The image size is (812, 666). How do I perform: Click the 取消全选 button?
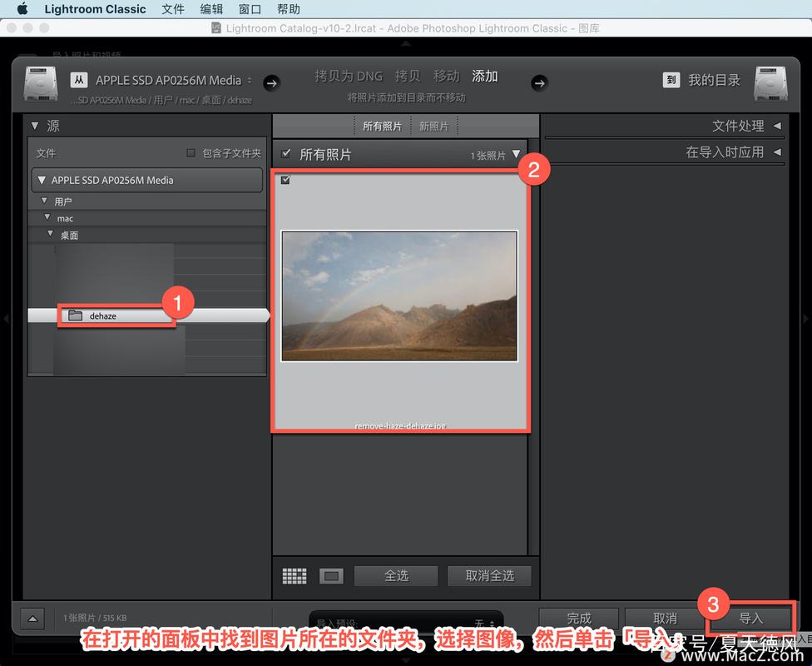(x=489, y=575)
